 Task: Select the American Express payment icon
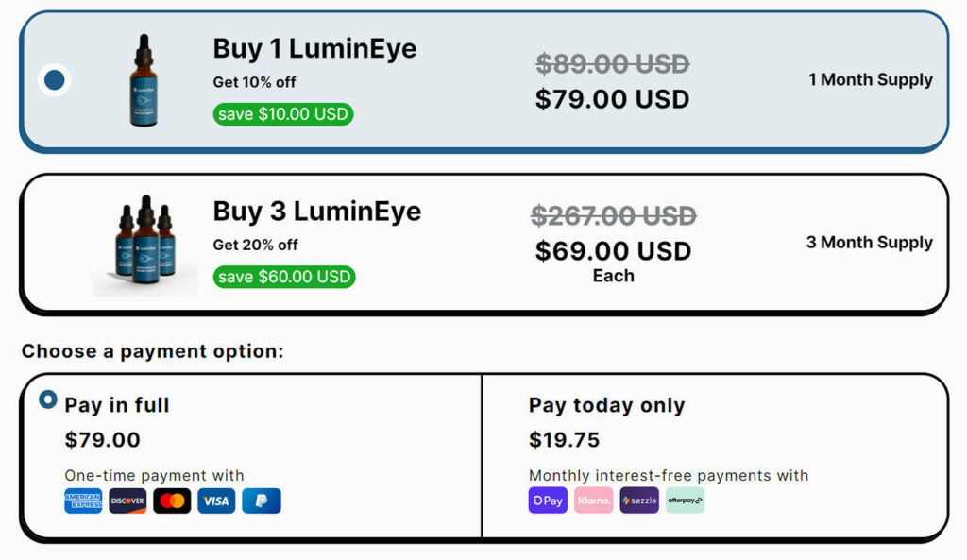coord(82,501)
